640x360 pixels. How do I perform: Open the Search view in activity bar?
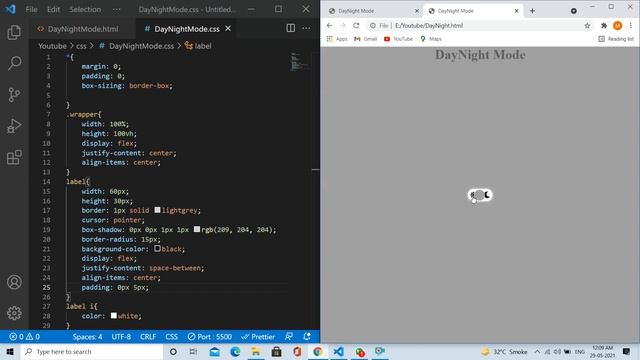[14, 63]
